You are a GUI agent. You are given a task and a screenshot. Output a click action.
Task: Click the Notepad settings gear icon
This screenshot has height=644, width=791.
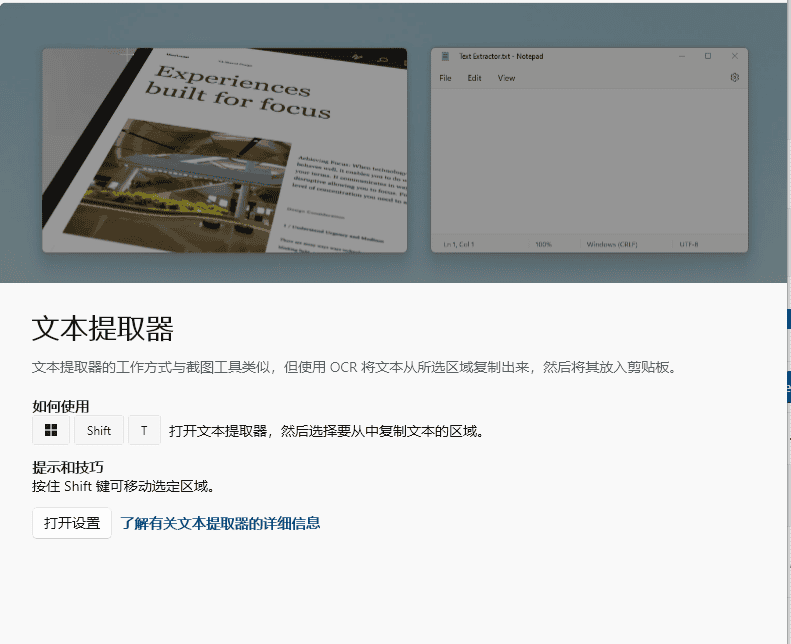(x=734, y=78)
